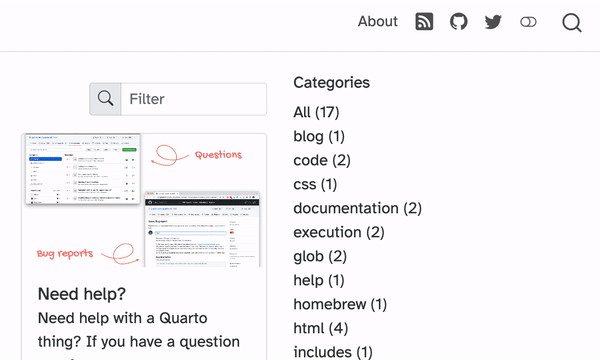This screenshot has width=600, height=360.
Task: Open site search magnifier in navbar
Action: click(x=572, y=23)
